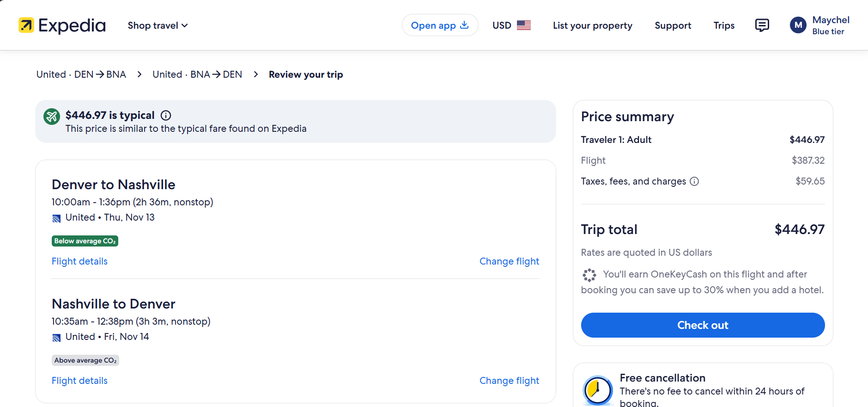868x407 pixels.
Task: Click the green typical price plane icon
Action: pos(52,117)
